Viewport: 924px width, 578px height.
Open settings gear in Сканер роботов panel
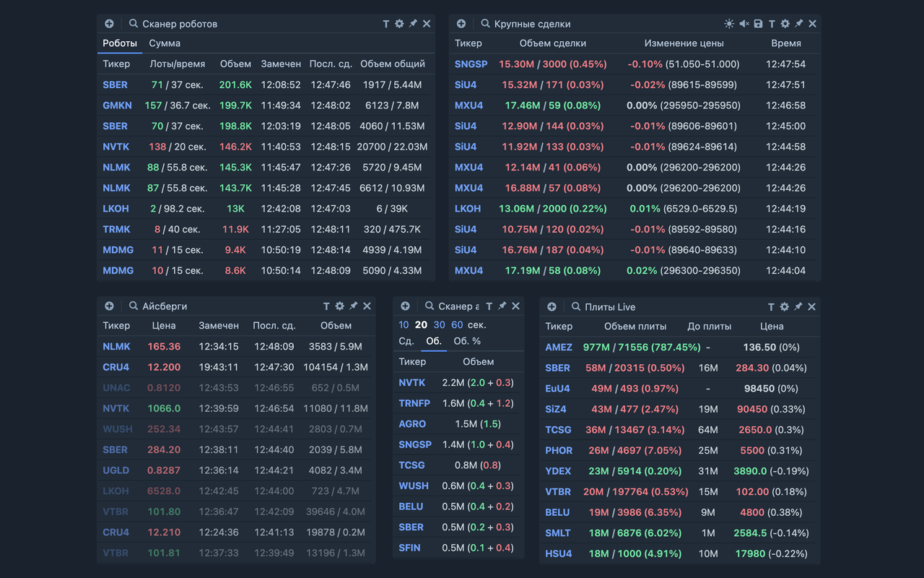click(399, 24)
